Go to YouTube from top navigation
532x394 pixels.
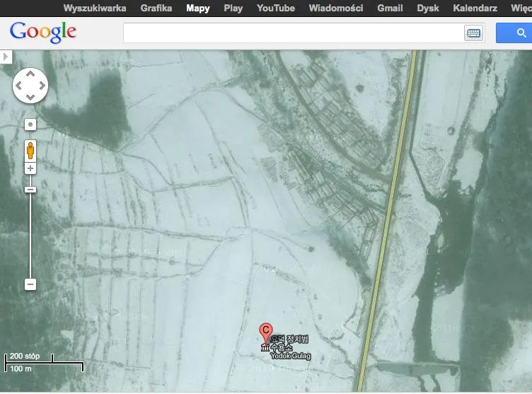coord(275,8)
